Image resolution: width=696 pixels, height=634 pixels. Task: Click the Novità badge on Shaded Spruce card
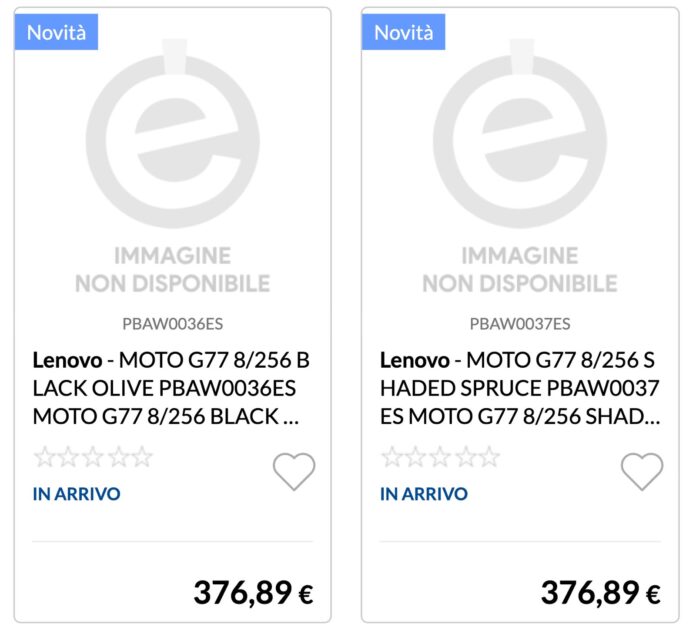tap(404, 32)
